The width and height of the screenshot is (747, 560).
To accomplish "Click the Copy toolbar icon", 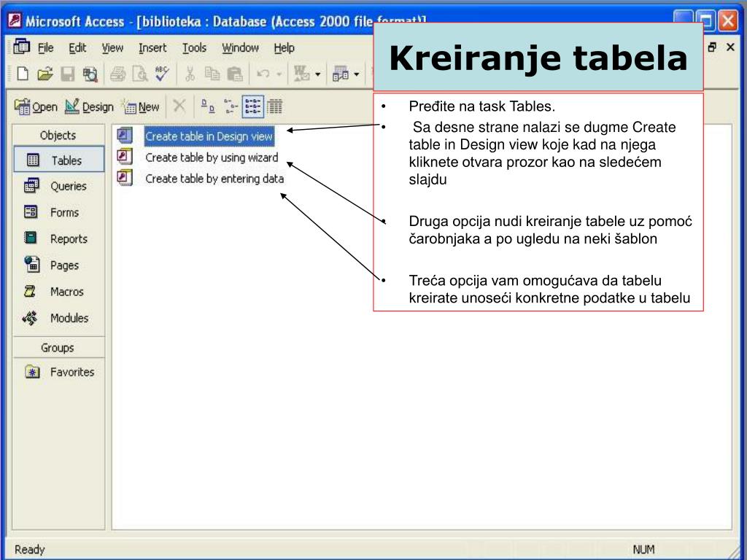I will click(x=212, y=74).
